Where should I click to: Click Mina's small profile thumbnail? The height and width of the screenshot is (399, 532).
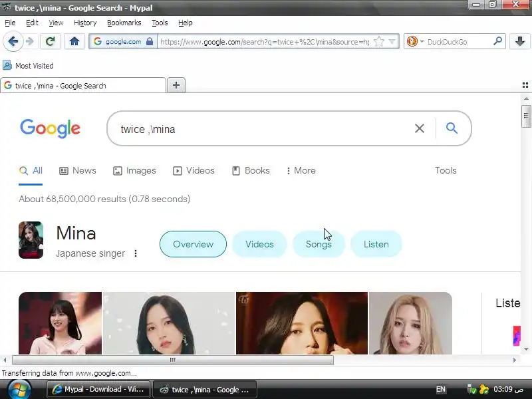tap(31, 240)
